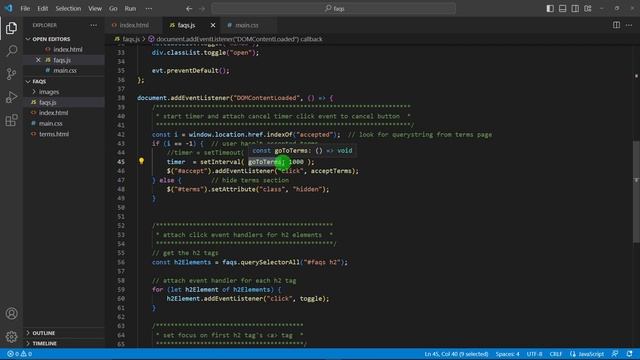Viewport: 640px width, 360px height.
Task: Open the Selection menu
Action: 68,9
